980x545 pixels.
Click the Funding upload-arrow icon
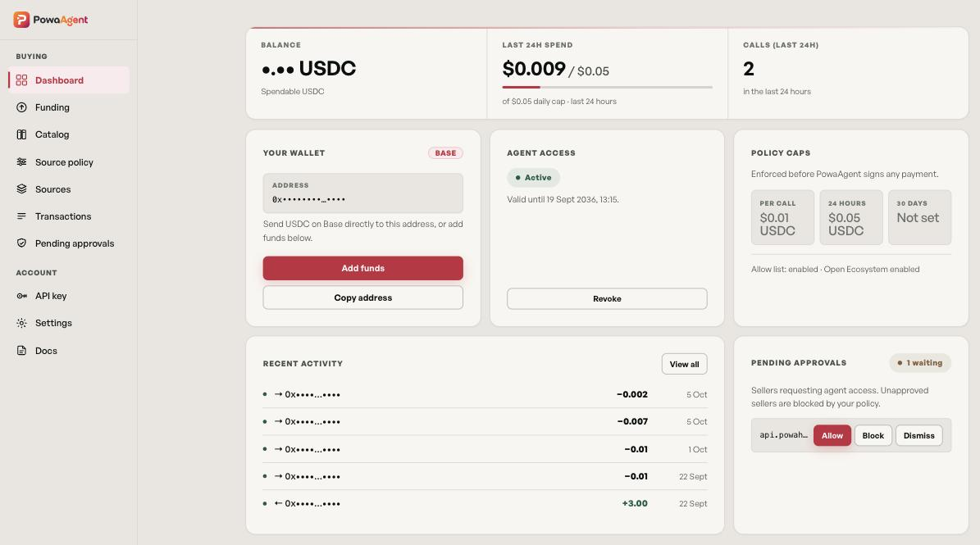tap(21, 107)
